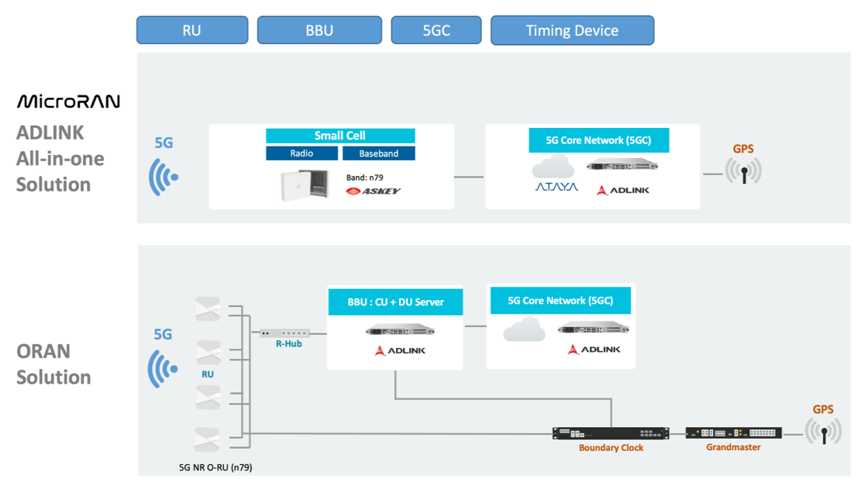Click the third O-RU unit icon below RU label
The height and width of the screenshot is (496, 868).
208,397
